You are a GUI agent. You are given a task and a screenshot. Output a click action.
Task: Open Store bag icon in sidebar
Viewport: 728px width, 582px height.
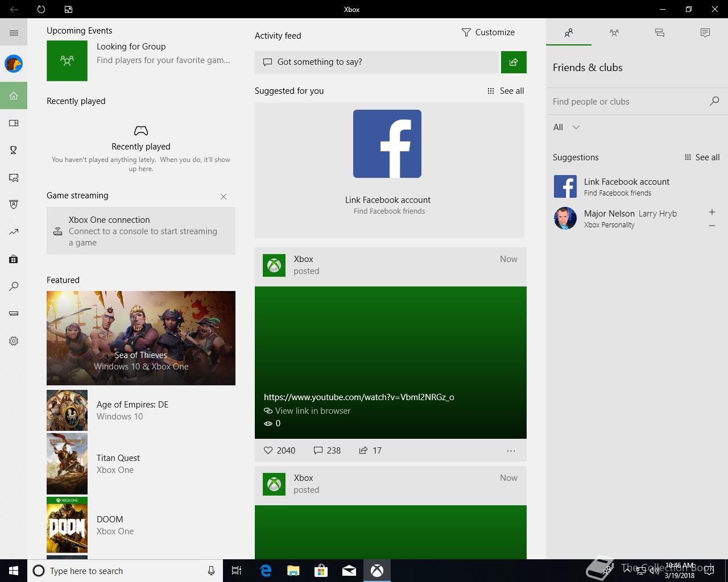pos(14,259)
